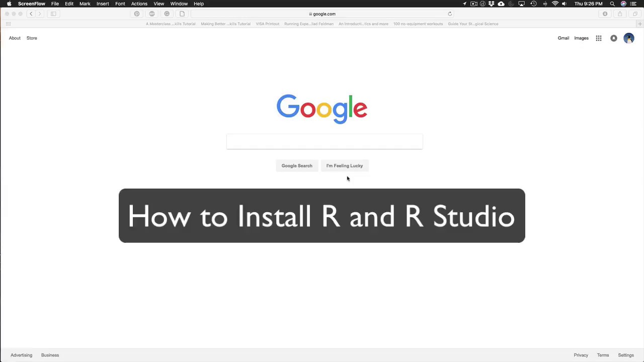
Task: Open the Insert menu
Action: [103, 4]
